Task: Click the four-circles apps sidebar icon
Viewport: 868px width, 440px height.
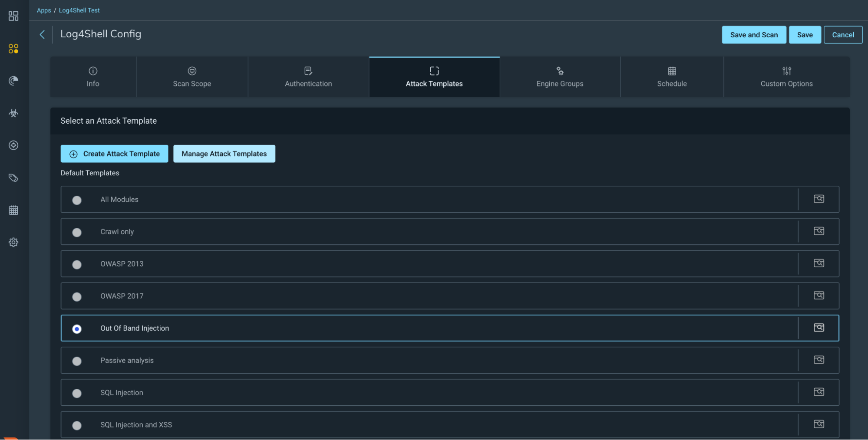Action: click(x=13, y=49)
